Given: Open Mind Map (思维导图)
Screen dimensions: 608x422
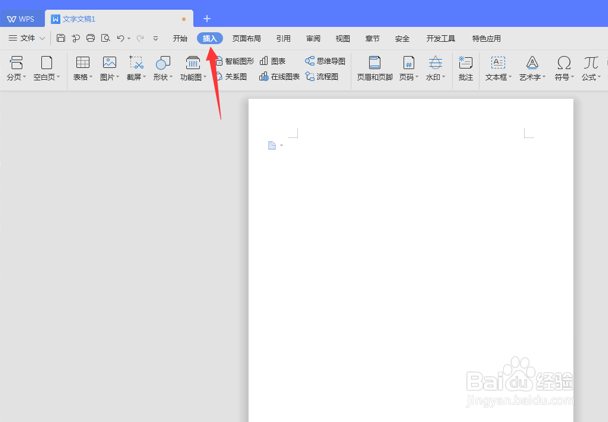Looking at the screenshot, I should 325,61.
